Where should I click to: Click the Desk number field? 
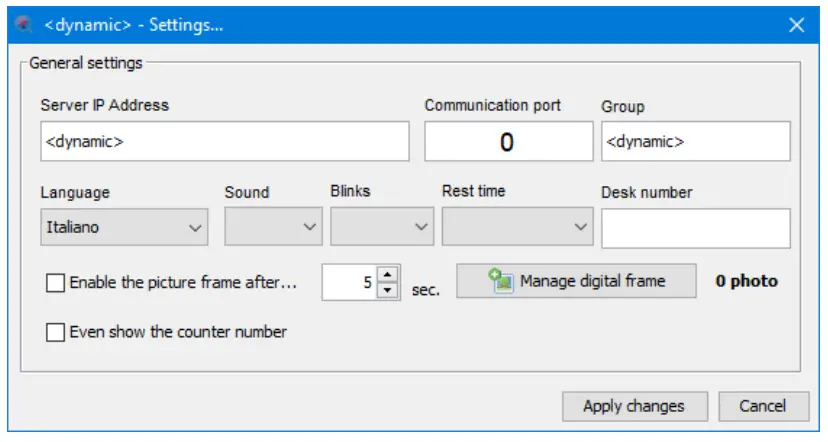(695, 228)
